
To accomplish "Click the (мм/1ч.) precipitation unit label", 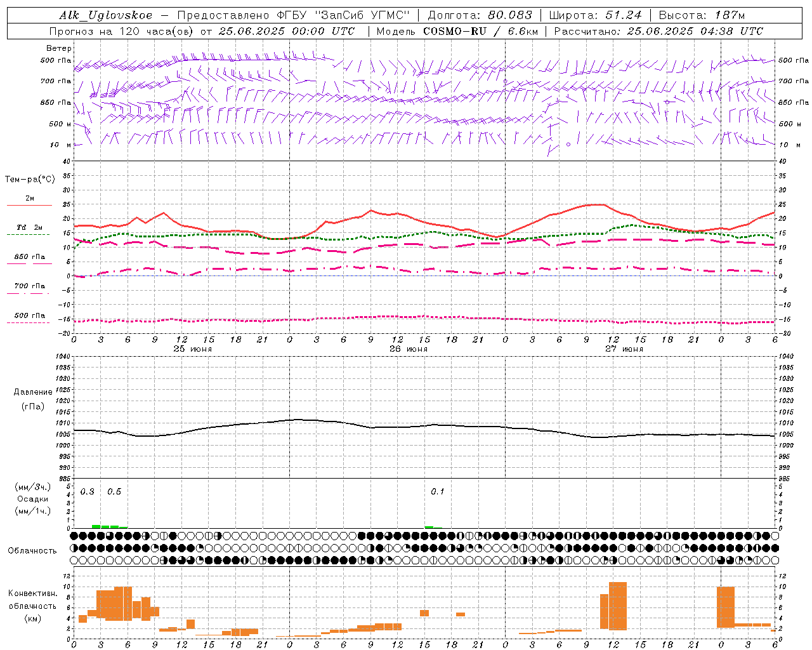I will click(x=33, y=511).
